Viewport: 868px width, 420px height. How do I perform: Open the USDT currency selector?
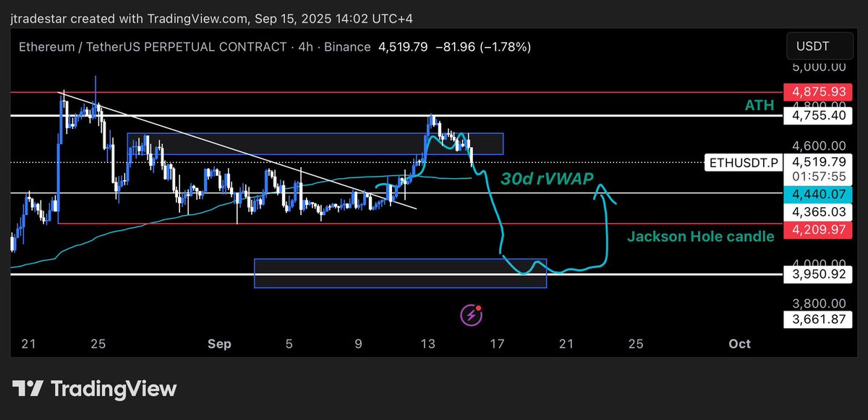pyautogui.click(x=821, y=46)
